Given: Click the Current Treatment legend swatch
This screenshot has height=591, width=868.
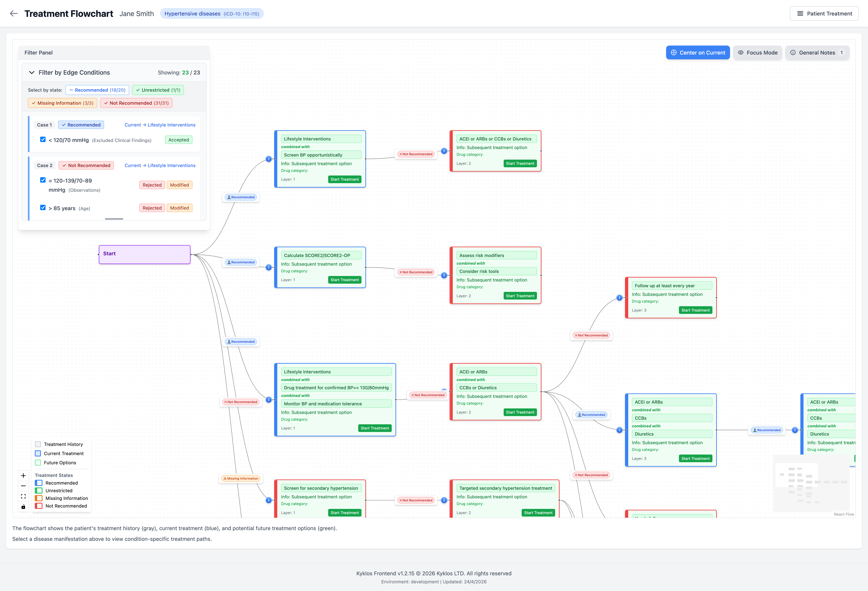Looking at the screenshot, I should click(x=38, y=454).
